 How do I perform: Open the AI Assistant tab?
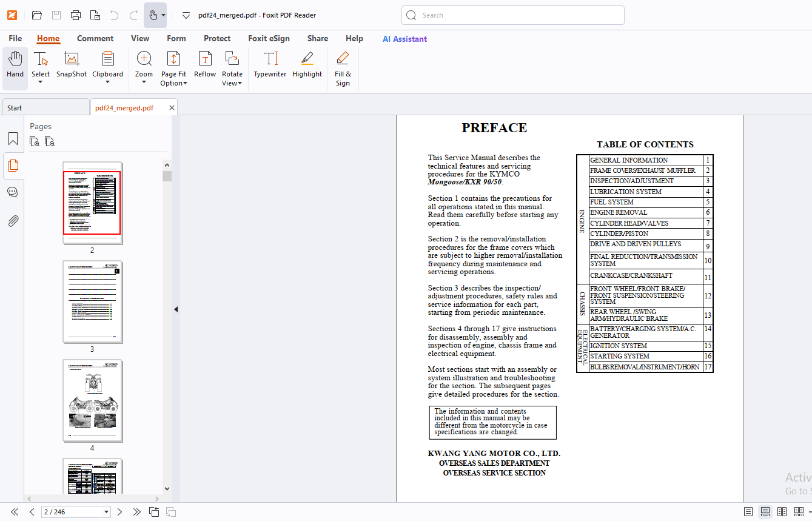pyautogui.click(x=404, y=39)
